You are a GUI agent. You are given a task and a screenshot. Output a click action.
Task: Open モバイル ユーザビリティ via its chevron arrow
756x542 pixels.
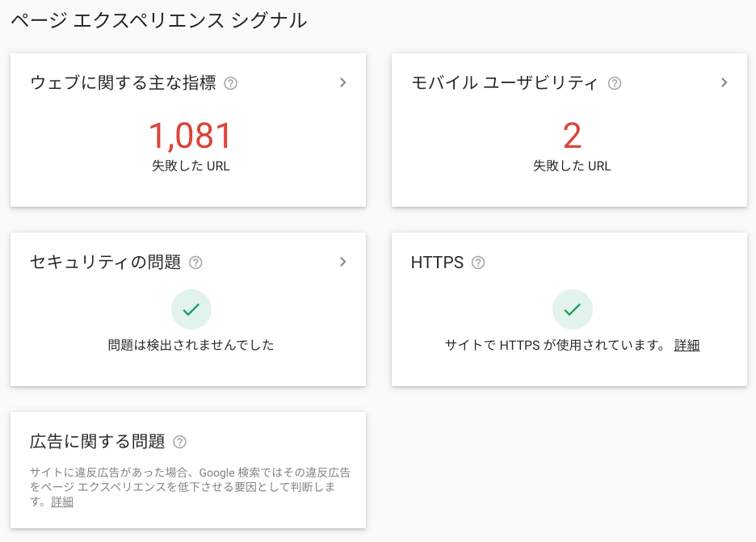click(x=724, y=82)
